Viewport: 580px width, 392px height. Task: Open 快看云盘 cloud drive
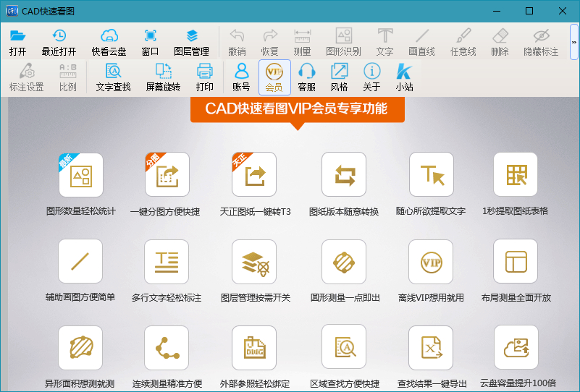tap(109, 41)
